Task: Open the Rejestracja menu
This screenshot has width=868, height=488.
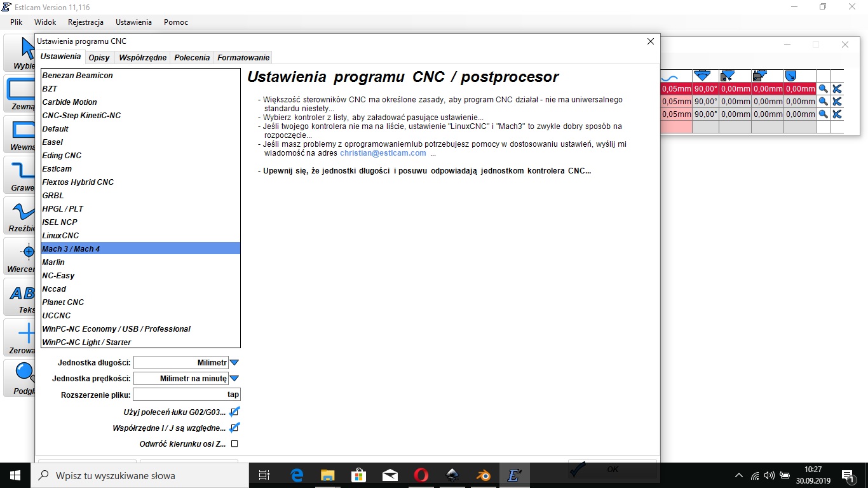Action: [86, 22]
